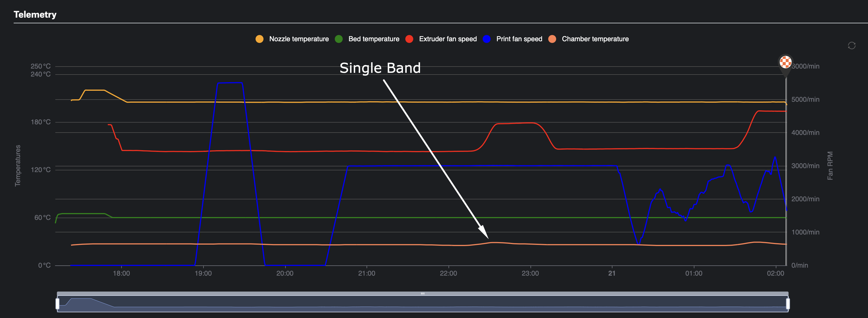
Task: Click the zoom slider top drag grip
Action: tap(423, 294)
